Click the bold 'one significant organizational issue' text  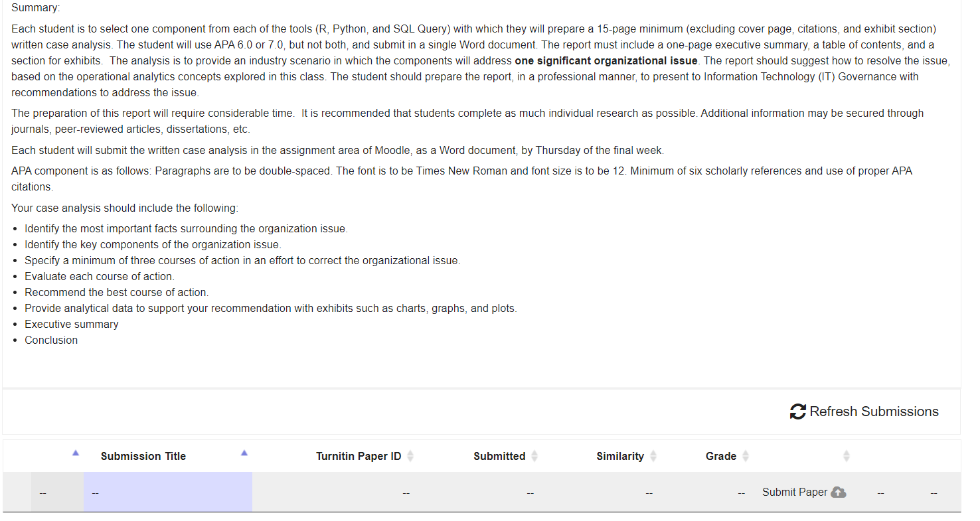[x=606, y=60]
